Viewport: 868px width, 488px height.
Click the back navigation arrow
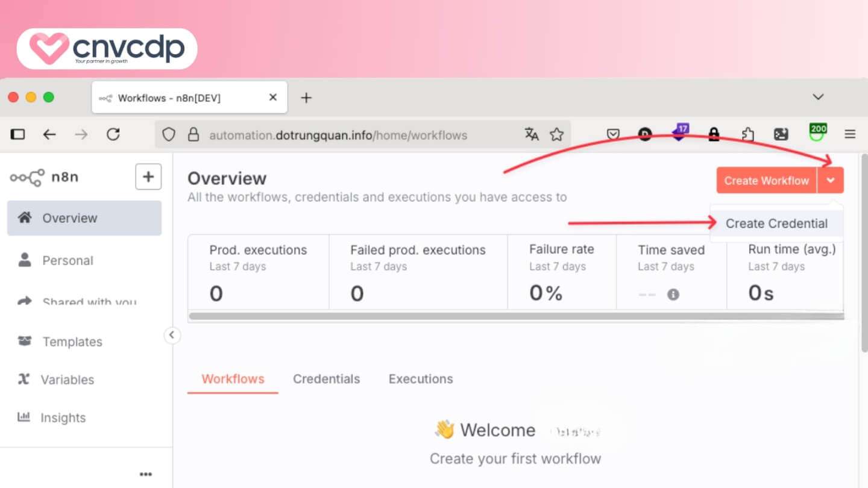click(x=49, y=134)
